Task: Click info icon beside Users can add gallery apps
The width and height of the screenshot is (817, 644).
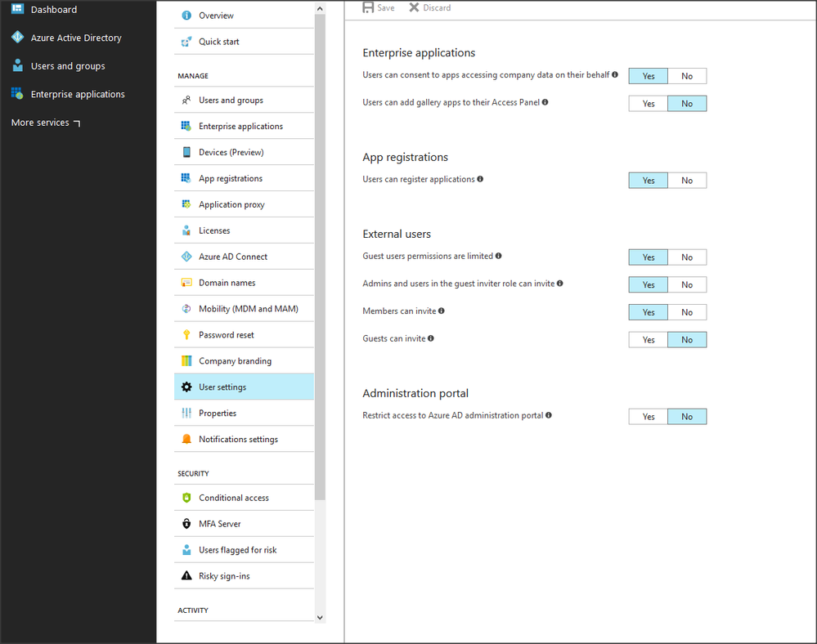Action: click(x=545, y=102)
